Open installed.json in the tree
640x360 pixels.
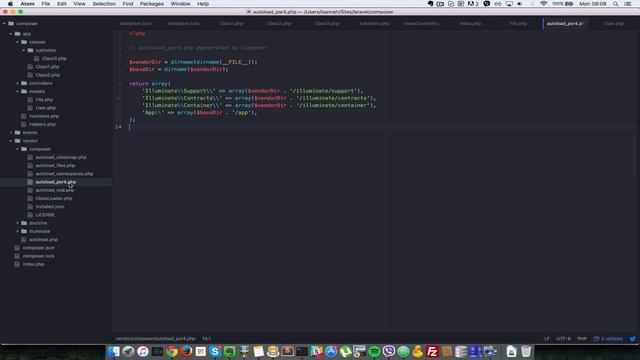(50, 207)
